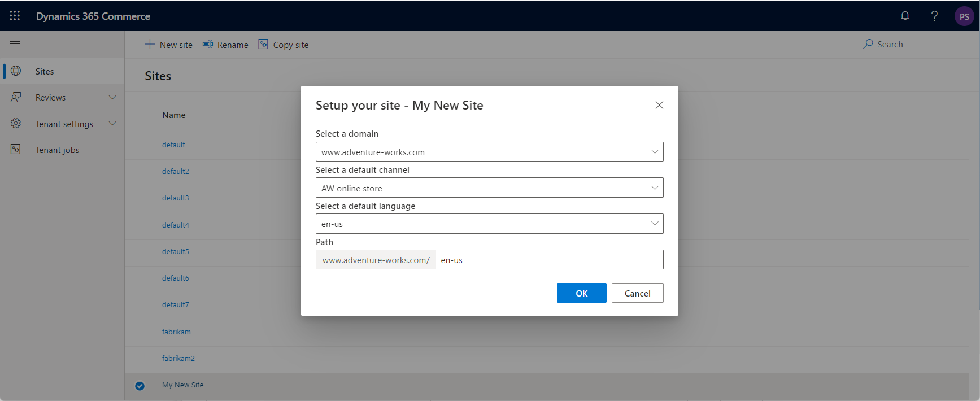Click the Sites page heading
The width and height of the screenshot is (980, 401).
click(x=158, y=76)
